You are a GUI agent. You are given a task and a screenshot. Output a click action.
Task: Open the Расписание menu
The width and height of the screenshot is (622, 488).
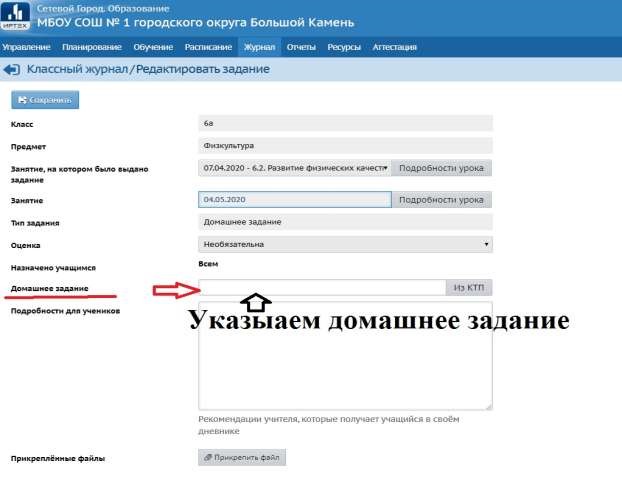pos(208,47)
